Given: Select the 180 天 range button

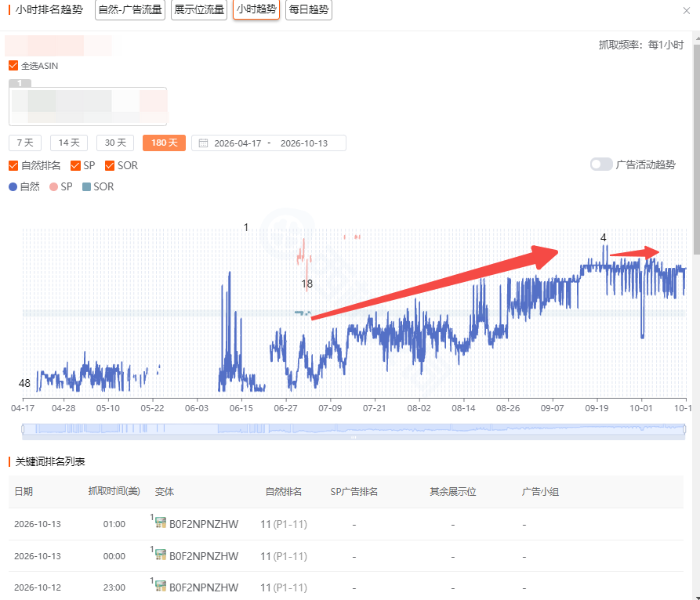Looking at the screenshot, I should 165,143.
